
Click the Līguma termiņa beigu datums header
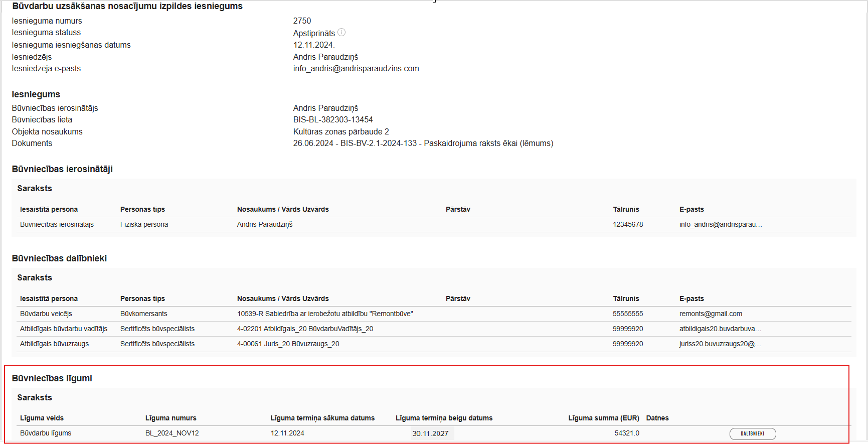pos(444,418)
